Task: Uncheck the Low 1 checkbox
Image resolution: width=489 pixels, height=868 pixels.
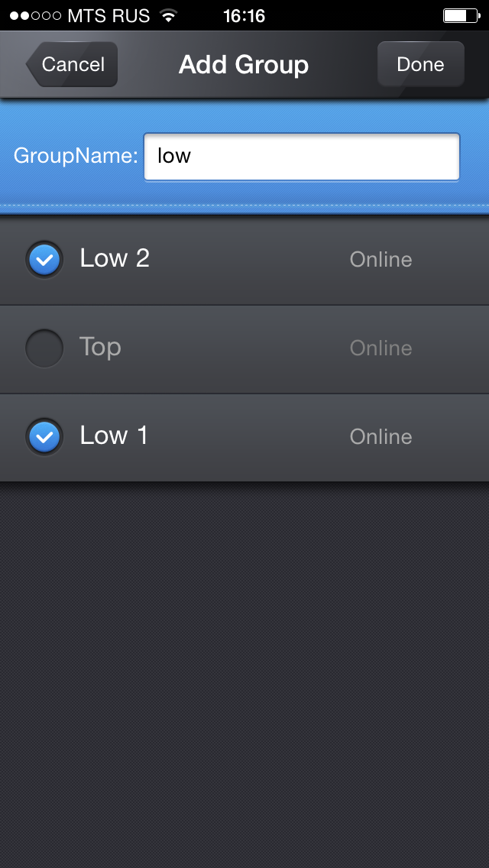Action: pos(44,437)
